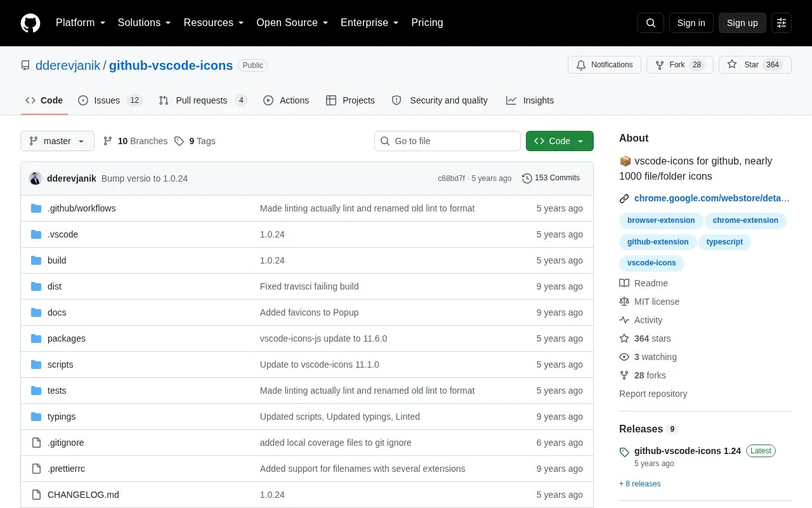This screenshot has width=812, height=508.
Task: Open the Activity link
Action: [x=641, y=320]
